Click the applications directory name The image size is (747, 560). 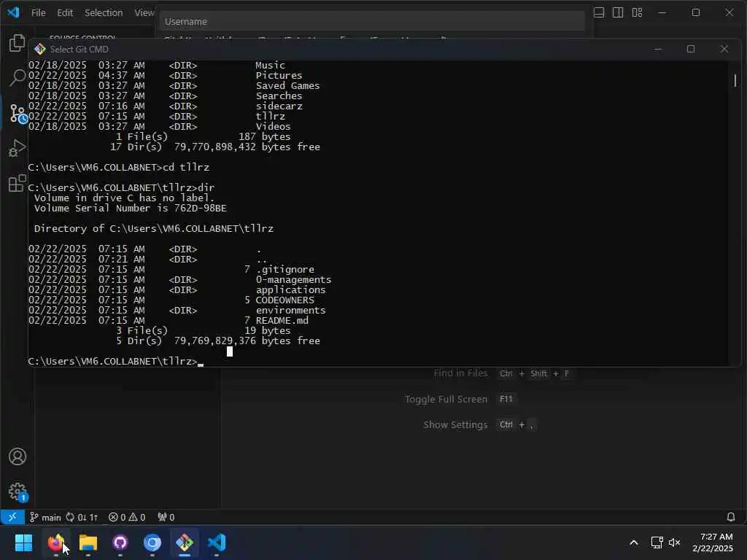click(290, 290)
